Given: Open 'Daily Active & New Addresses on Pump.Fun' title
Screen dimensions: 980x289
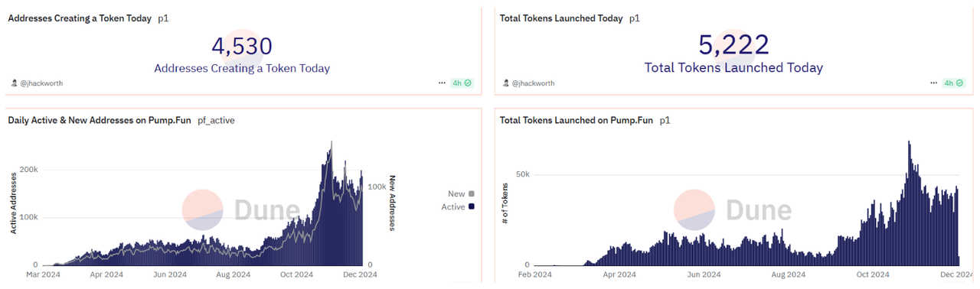Looking at the screenshot, I should 100,120.
